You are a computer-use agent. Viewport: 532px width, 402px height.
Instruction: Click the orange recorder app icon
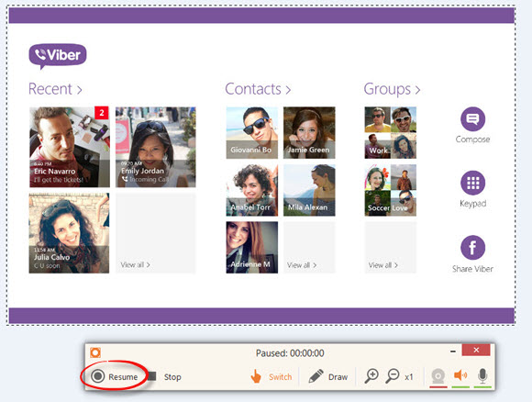click(95, 352)
